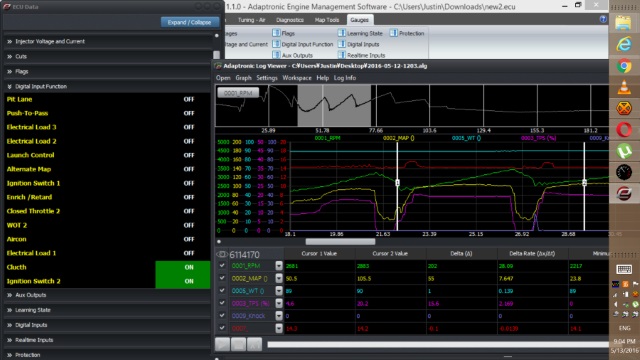Launch Internet Explorer from taskbar
Image resolution: width=640 pixels, height=360 pixels.
tap(624, 44)
